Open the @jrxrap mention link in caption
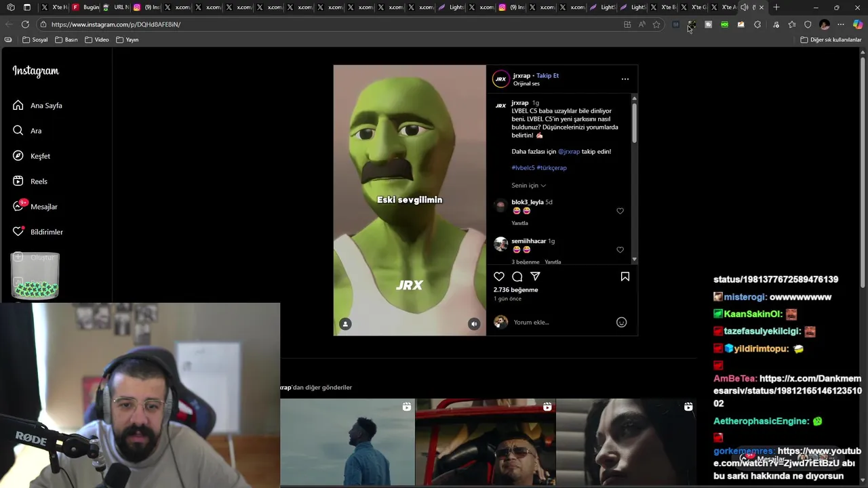Viewport: 868px width, 488px height. (569, 151)
